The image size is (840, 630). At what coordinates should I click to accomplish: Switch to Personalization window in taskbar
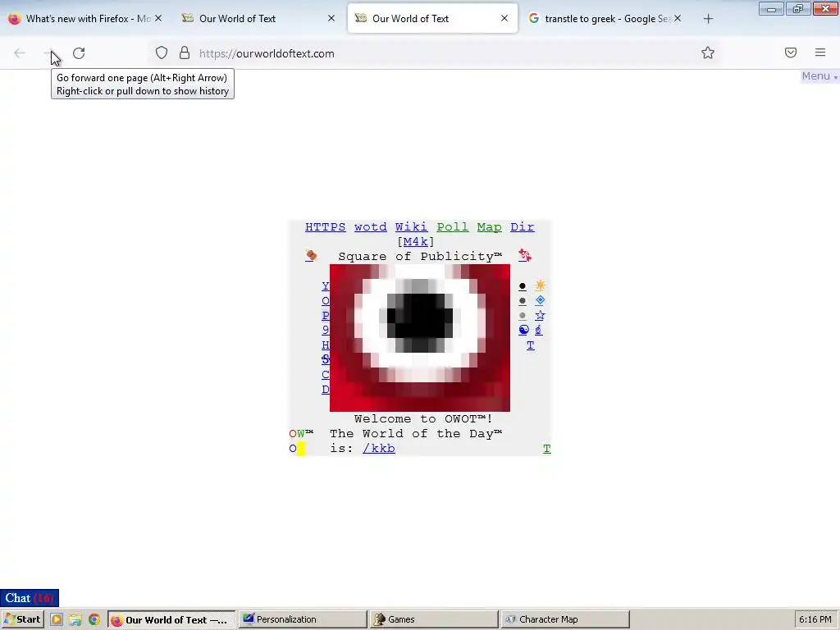pos(303,620)
